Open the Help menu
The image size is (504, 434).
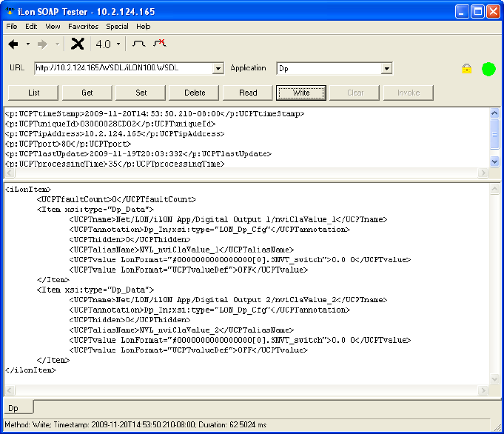144,27
